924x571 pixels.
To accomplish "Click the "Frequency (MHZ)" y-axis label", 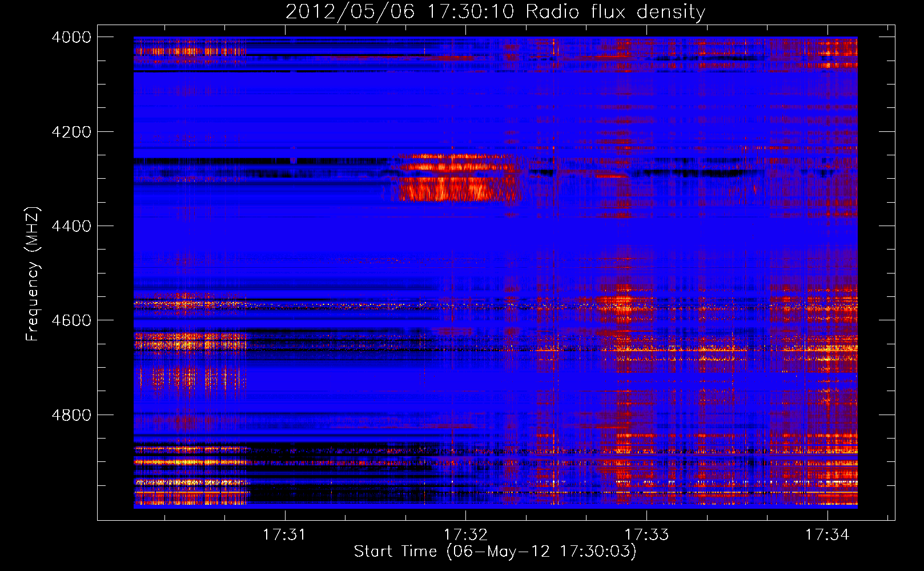I will coord(33,274).
